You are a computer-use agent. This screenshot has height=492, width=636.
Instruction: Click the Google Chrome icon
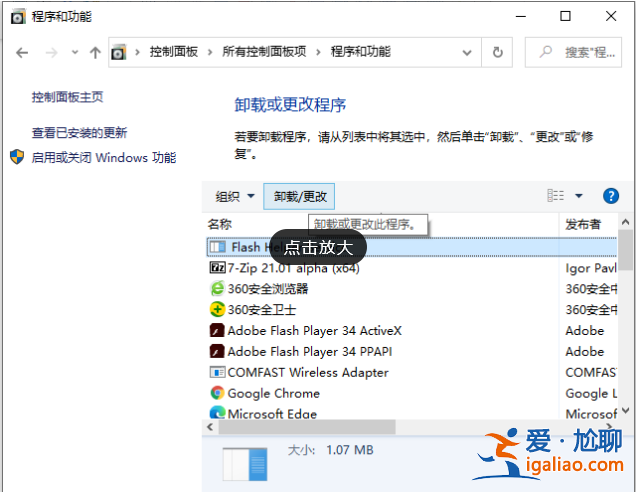(217, 393)
